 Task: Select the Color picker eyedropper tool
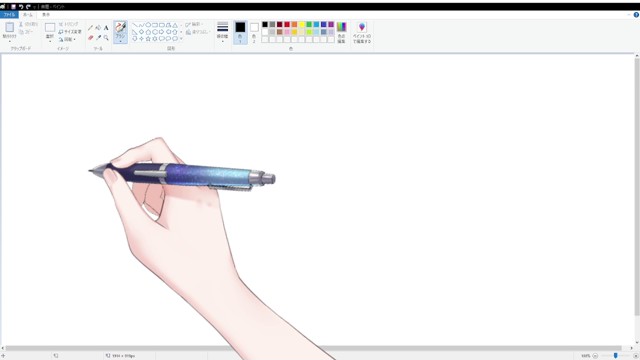(x=98, y=38)
